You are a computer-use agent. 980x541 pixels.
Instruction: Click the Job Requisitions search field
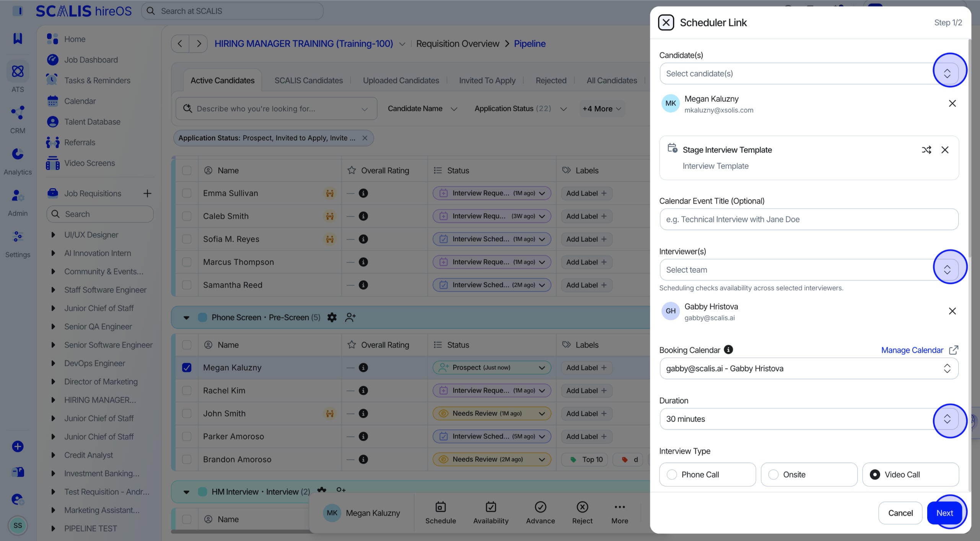[x=100, y=214]
